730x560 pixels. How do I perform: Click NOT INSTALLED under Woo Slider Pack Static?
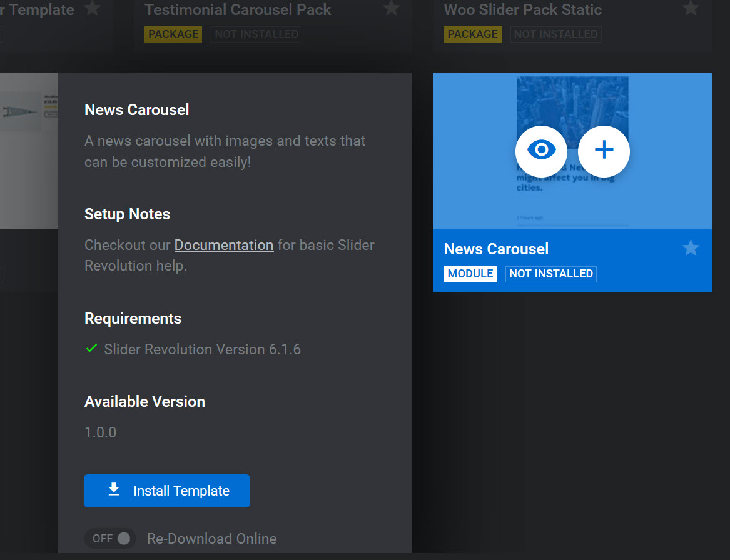click(x=556, y=34)
